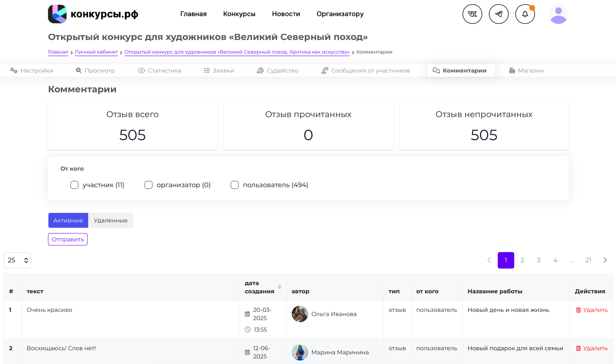The width and height of the screenshot is (616, 364).
Task: Check the организатор (0) filter checkbox
Action: pos(148,185)
